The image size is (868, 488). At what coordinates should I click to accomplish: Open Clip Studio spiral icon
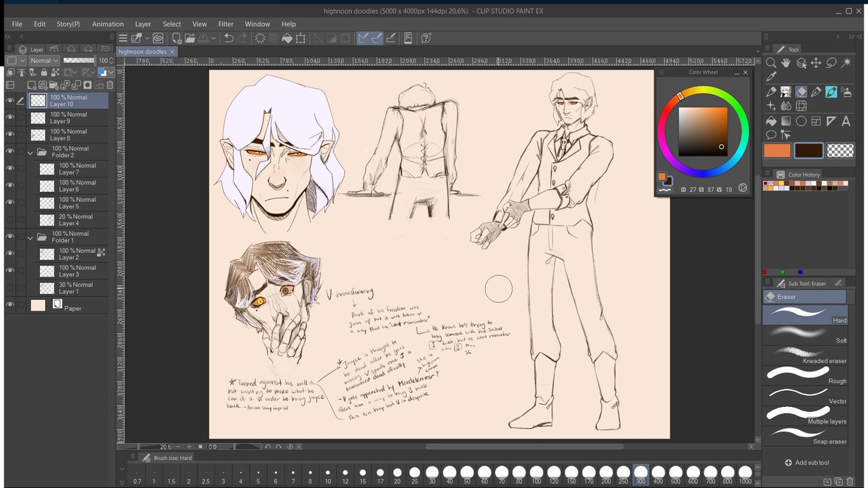coord(159,38)
